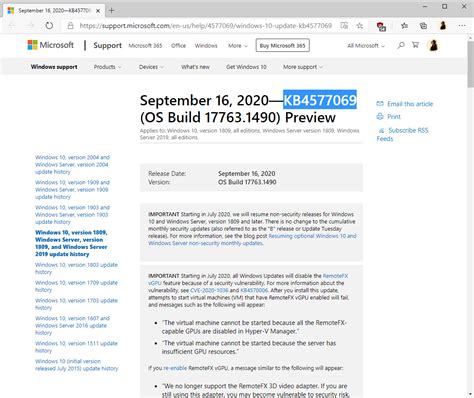Close the KB4577069 browser tab
Image resolution: width=474 pixels, height=398 pixels.
[98, 11]
